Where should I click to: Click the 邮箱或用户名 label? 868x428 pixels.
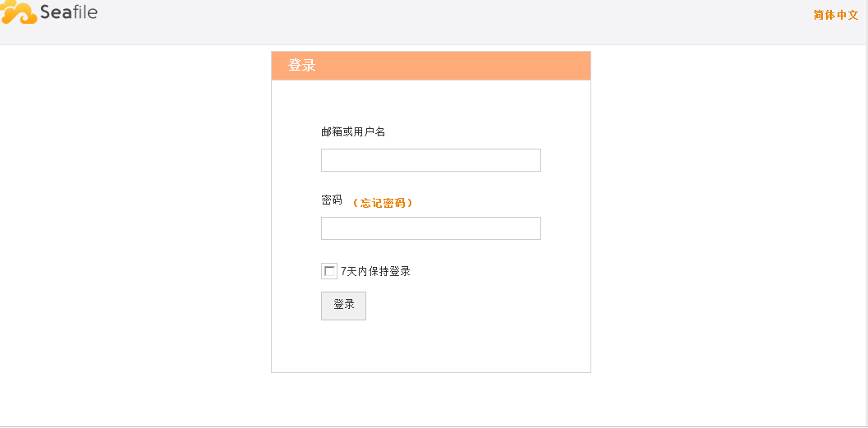coord(352,131)
